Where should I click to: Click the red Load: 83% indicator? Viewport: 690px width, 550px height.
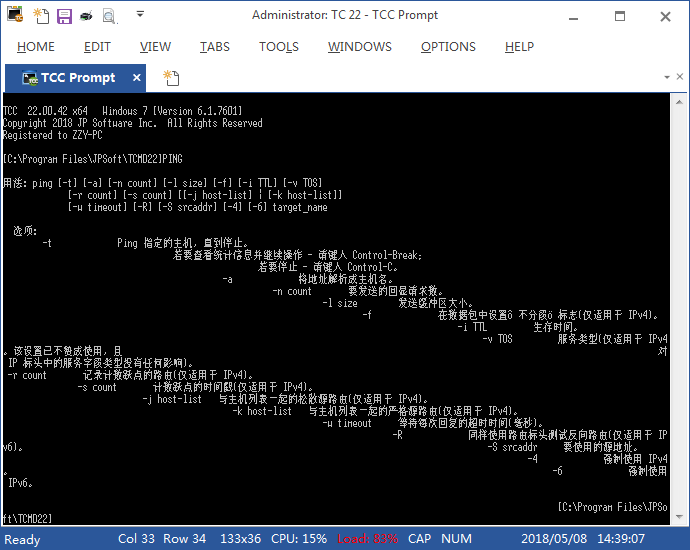click(367, 539)
